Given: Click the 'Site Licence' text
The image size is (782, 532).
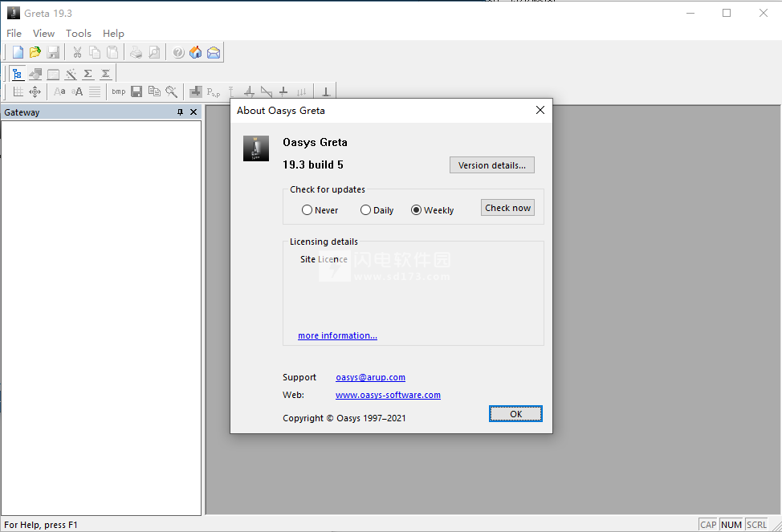Looking at the screenshot, I should pos(324,259).
